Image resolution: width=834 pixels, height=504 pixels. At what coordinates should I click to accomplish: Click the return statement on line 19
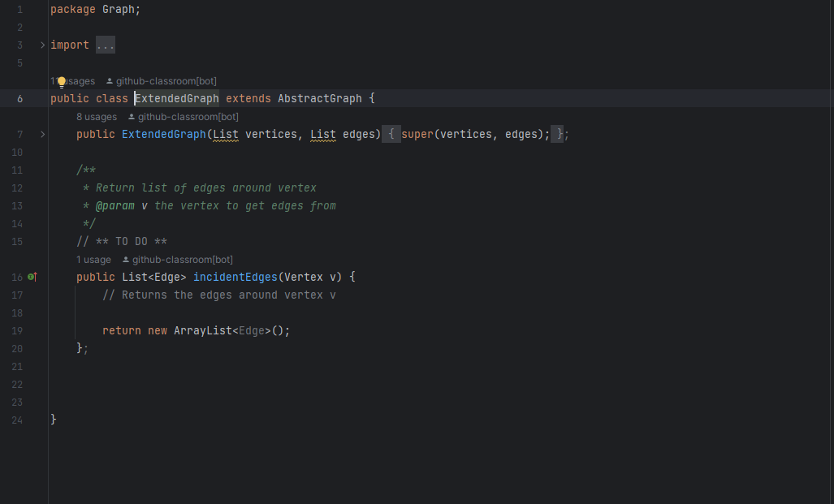click(x=122, y=330)
